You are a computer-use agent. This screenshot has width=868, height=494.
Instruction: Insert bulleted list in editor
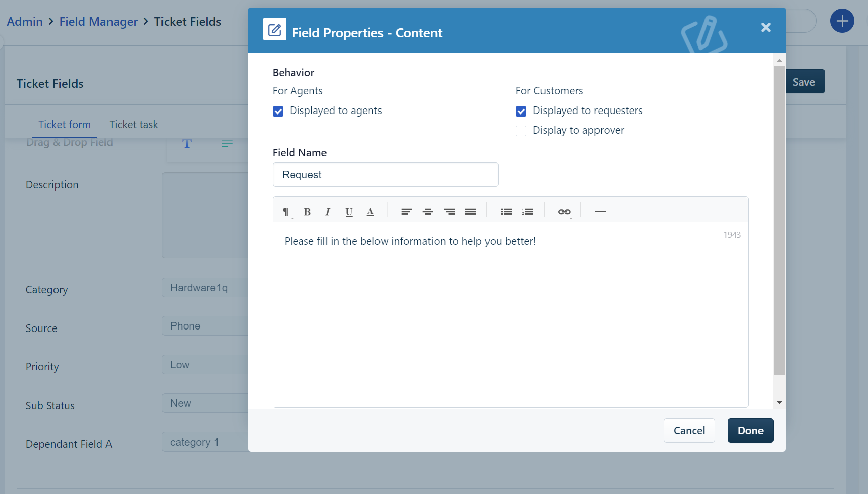click(507, 212)
